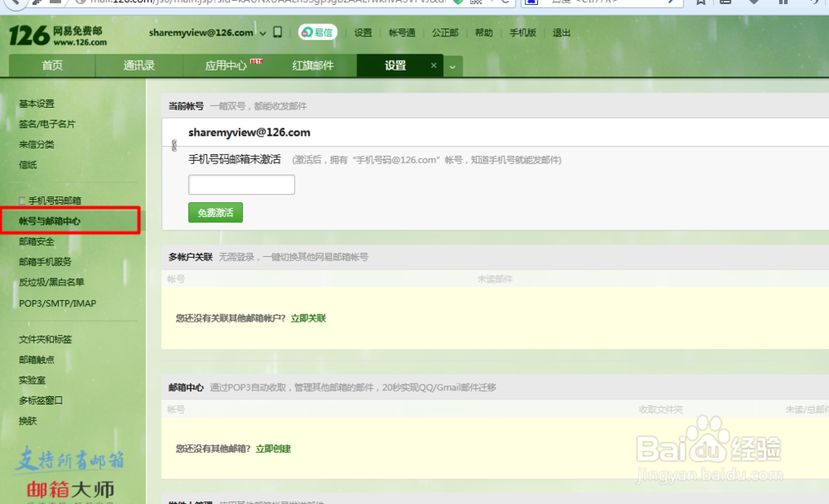Image resolution: width=829 pixels, height=504 pixels.
Task: Select the active 设置 tab
Action: tap(395, 65)
